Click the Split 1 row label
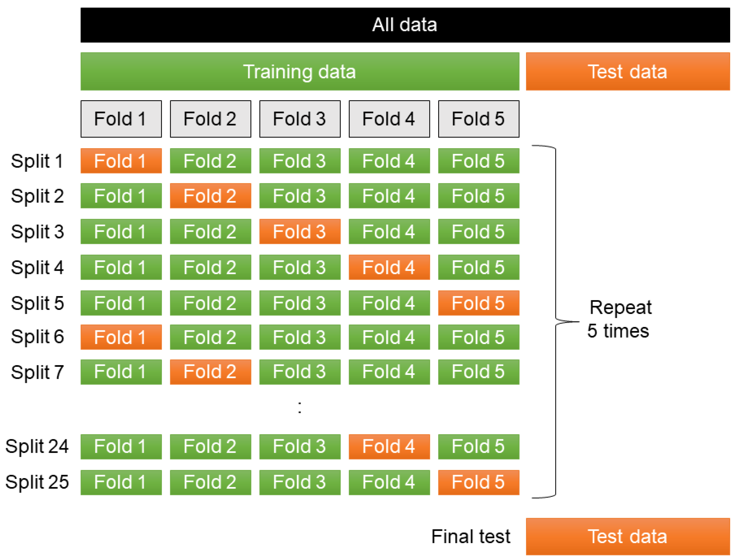The width and height of the screenshot is (734, 560). click(37, 161)
